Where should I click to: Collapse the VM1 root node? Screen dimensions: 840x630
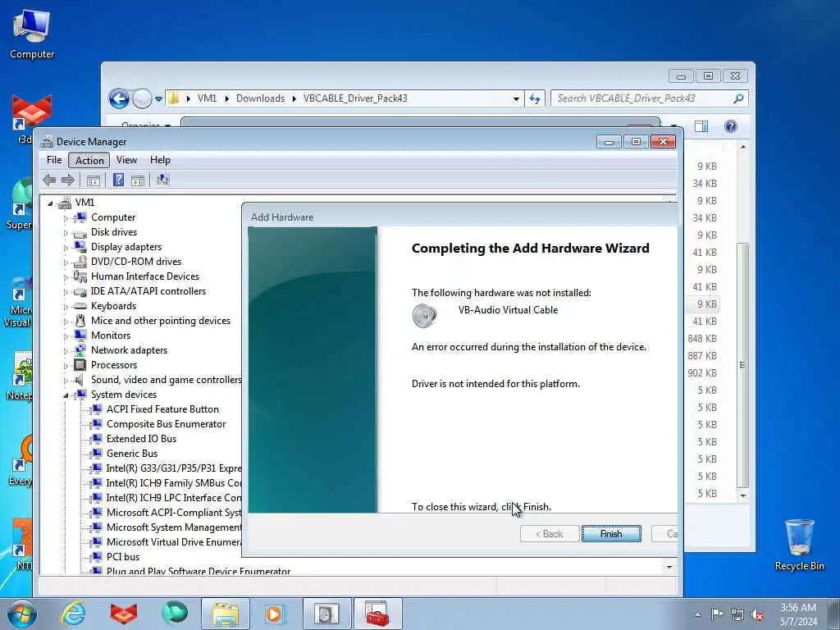(50, 203)
